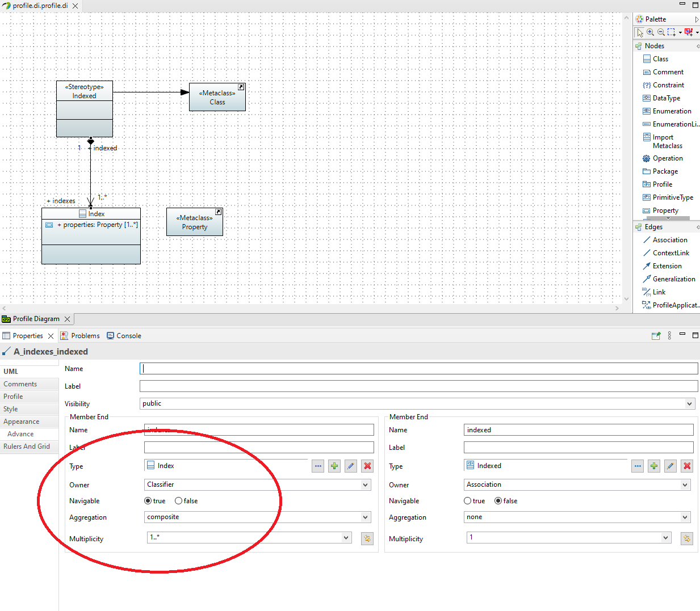Choose the Generalization edge tool
The height and width of the screenshot is (611, 700).
(x=673, y=279)
